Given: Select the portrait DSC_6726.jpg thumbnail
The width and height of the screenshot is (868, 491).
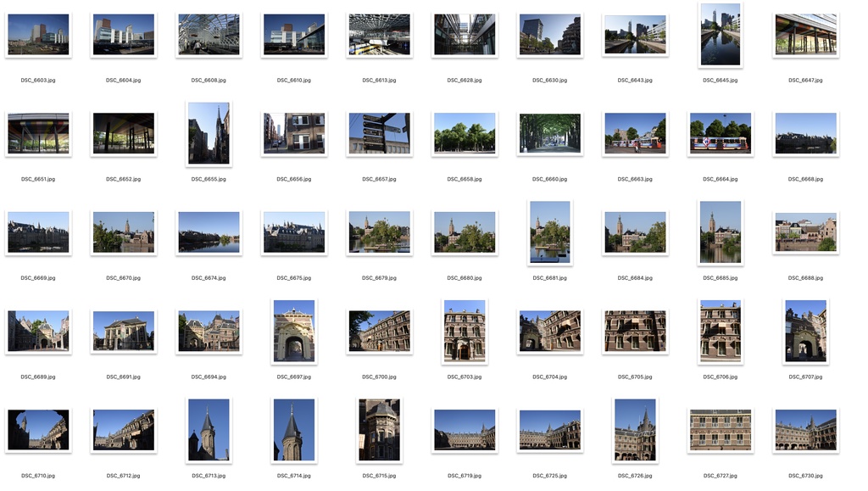Looking at the screenshot, I should pos(635,430).
